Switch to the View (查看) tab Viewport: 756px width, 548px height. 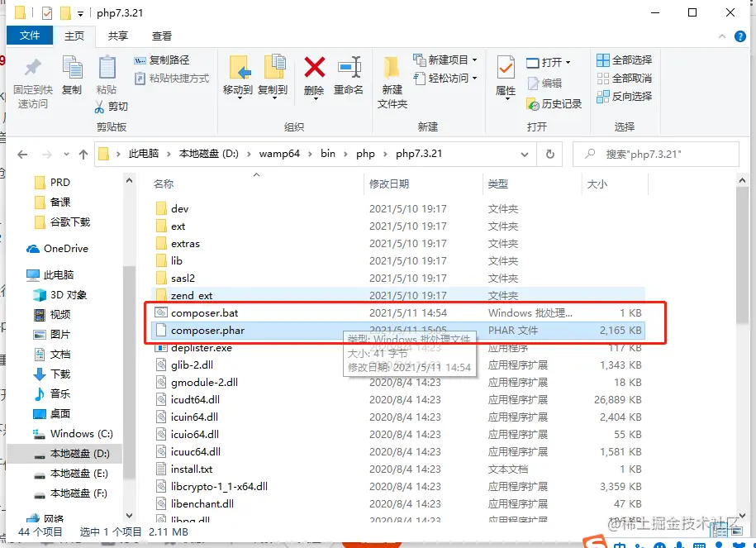(162, 36)
